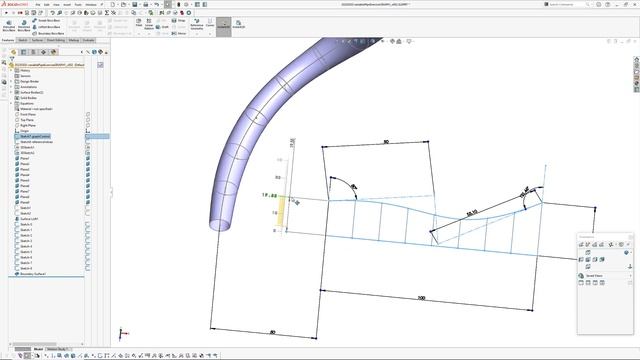Screen dimensions: 640x360
Task: Select the Linear Pattern tool
Action: tap(149, 24)
